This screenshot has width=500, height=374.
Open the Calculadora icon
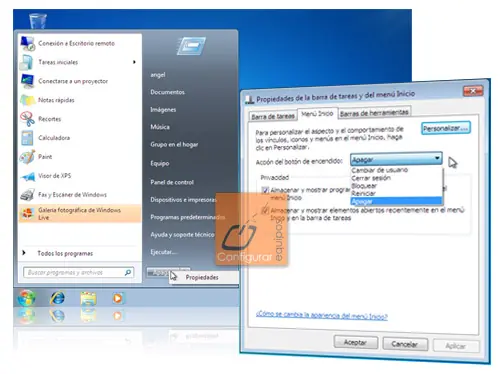click(27, 138)
